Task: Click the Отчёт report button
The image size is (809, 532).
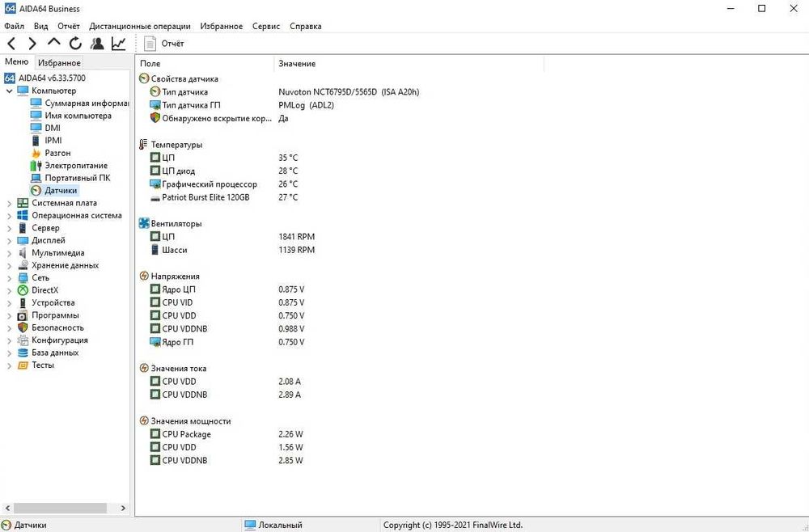Action: 163,44
